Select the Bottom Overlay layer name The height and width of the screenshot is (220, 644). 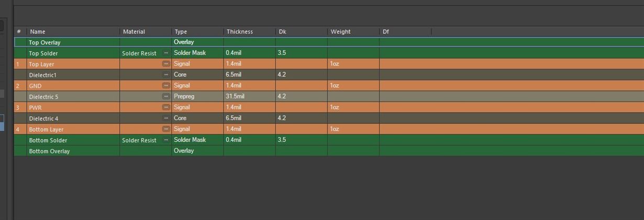(x=49, y=151)
